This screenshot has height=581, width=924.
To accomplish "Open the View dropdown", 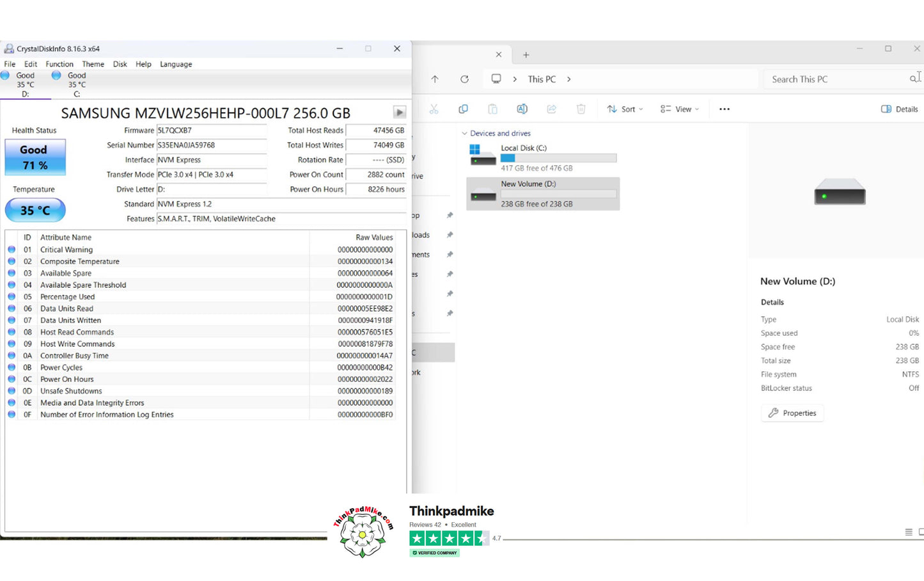I will pos(680,109).
